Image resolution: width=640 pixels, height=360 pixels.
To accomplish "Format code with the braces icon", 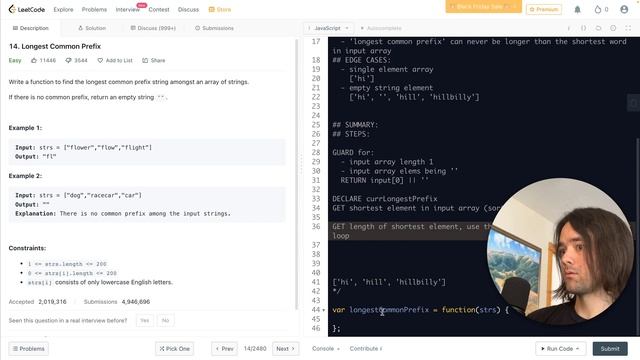I will (583, 28).
